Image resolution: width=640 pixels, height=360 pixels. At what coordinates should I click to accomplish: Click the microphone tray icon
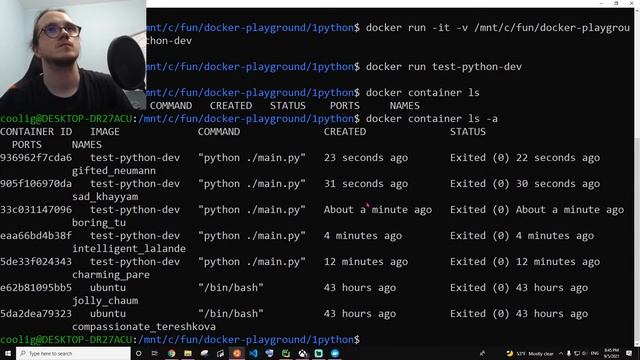pos(569,353)
